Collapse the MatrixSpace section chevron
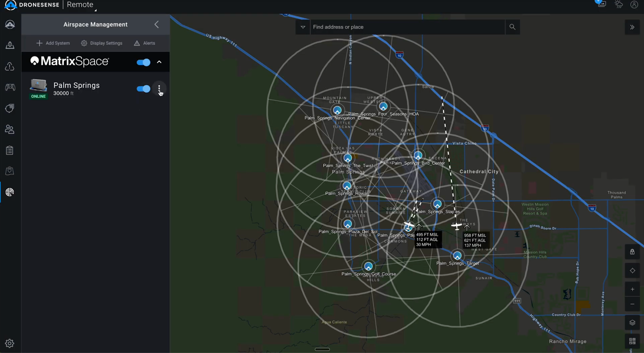The height and width of the screenshot is (353, 644). click(159, 62)
